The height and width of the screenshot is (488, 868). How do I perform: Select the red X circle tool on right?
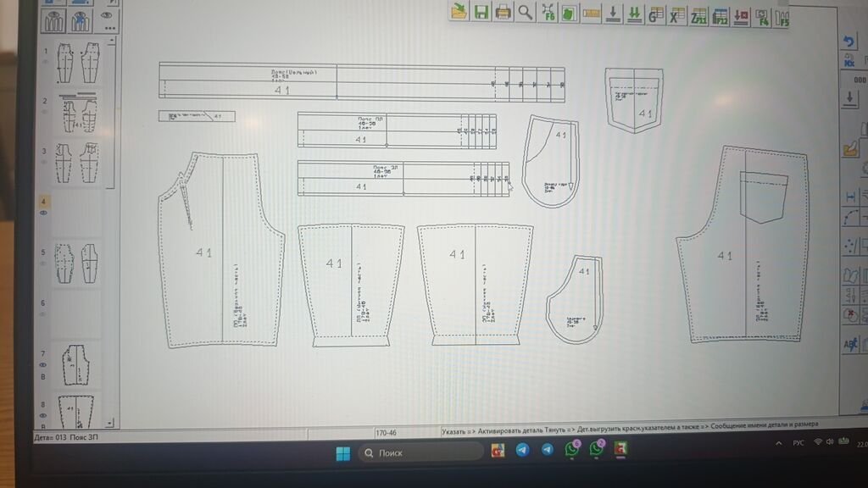pyautogui.click(x=850, y=316)
